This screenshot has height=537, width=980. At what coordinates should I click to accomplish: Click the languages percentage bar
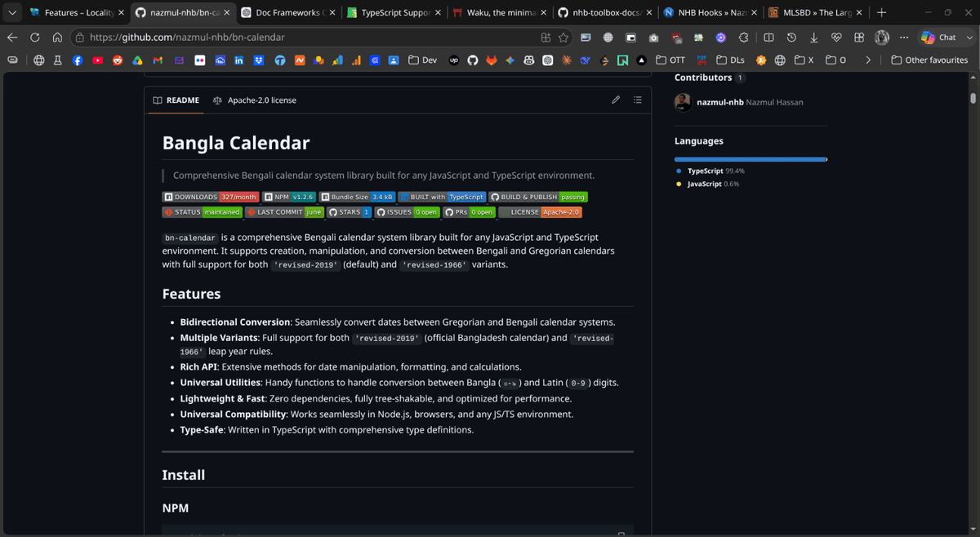pyautogui.click(x=751, y=159)
